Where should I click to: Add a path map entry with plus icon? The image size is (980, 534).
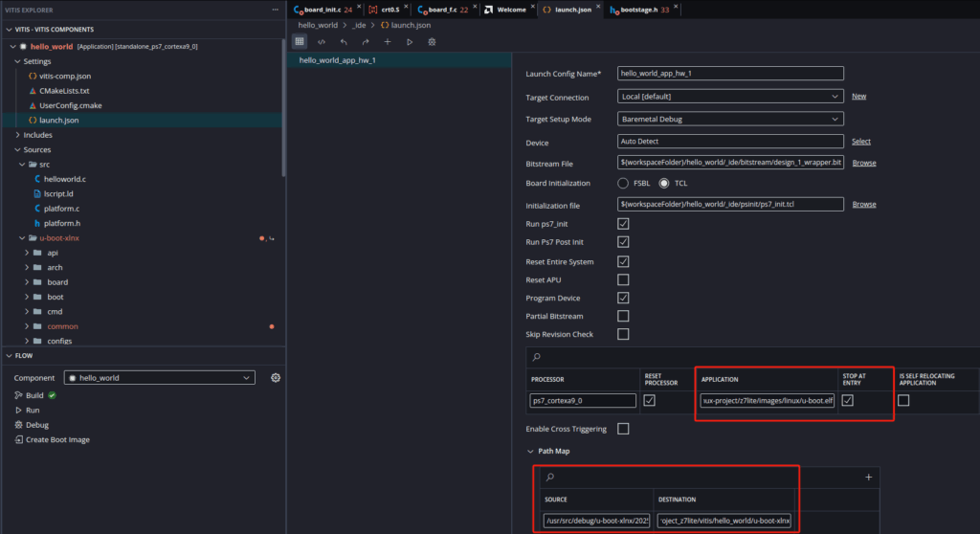(x=869, y=478)
